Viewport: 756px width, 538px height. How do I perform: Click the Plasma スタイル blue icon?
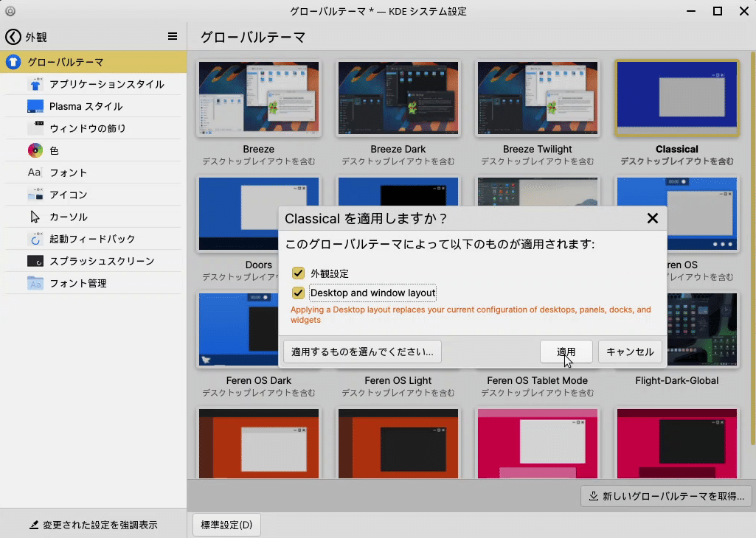tap(35, 106)
